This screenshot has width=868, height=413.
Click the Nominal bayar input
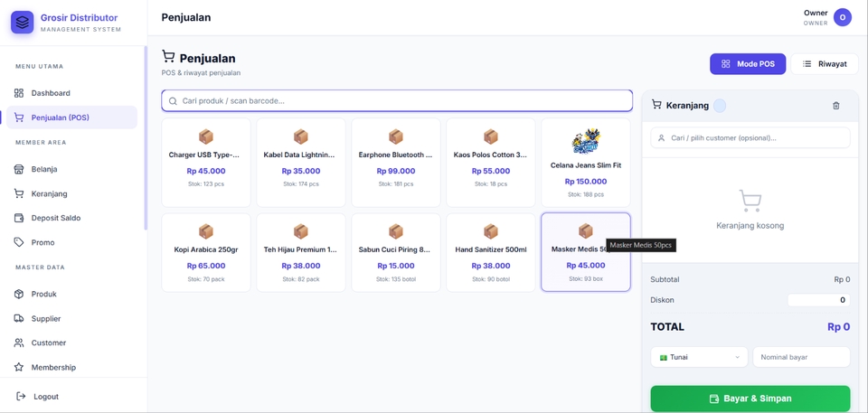[x=801, y=357]
